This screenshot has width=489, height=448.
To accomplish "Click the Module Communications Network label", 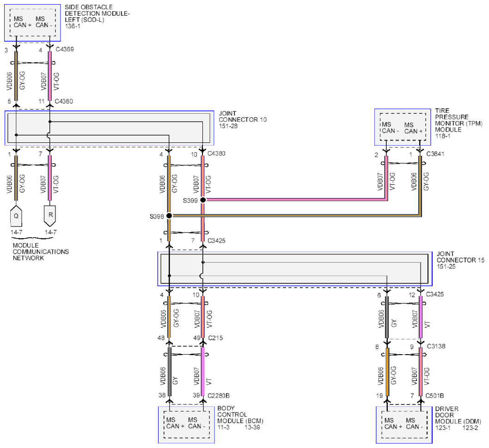I will coord(41,252).
